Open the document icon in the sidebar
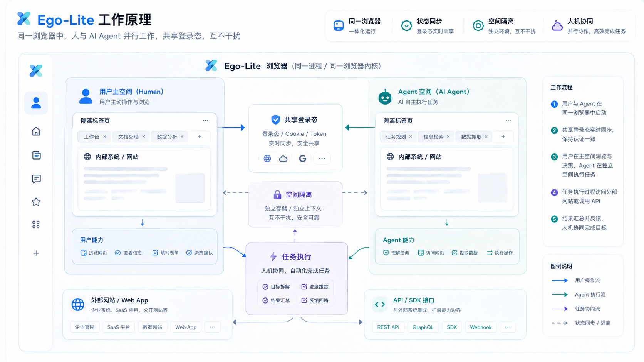Image resolution: width=644 pixels, height=362 pixels. tap(36, 155)
